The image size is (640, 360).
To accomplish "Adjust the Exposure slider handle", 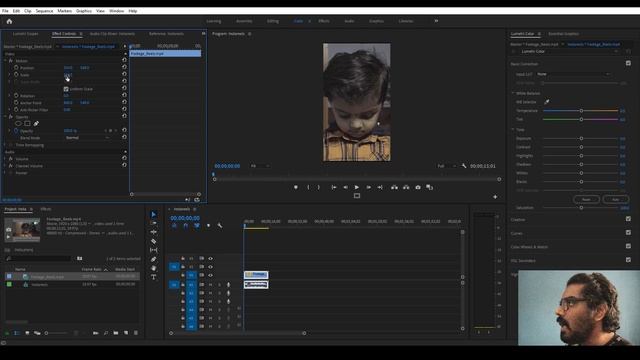I will 581,138.
